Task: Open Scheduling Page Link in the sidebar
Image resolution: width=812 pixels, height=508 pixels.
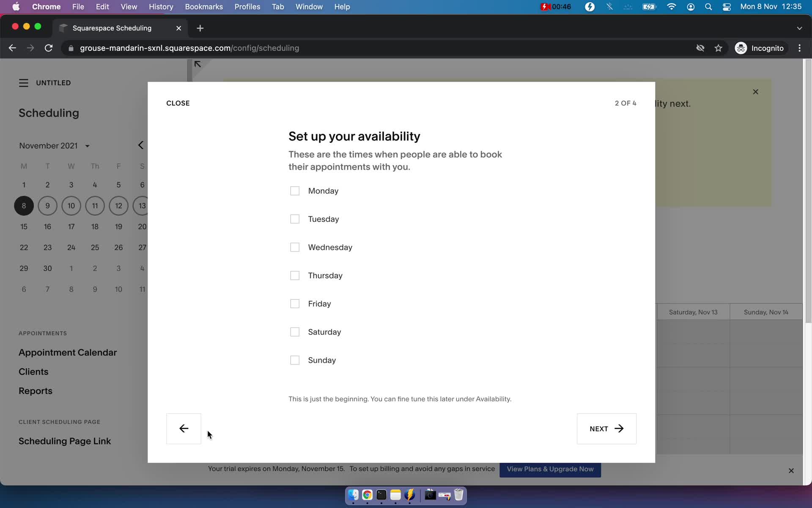Action: (x=65, y=441)
